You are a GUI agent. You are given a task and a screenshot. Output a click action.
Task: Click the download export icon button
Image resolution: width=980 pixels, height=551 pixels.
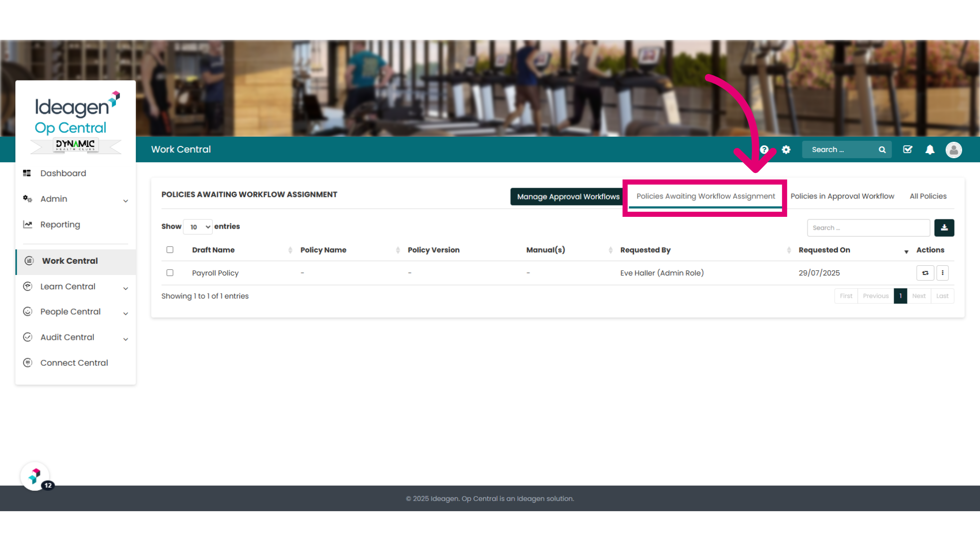[x=944, y=228]
